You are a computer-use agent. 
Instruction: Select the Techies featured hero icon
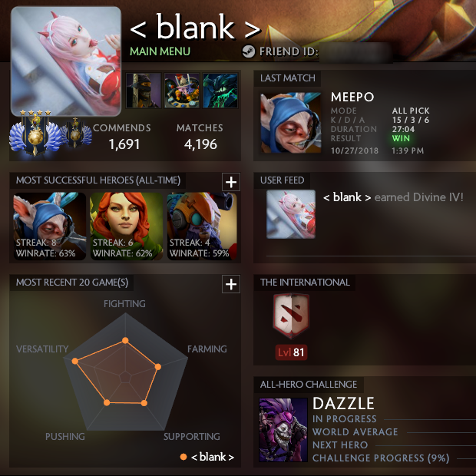182,90
